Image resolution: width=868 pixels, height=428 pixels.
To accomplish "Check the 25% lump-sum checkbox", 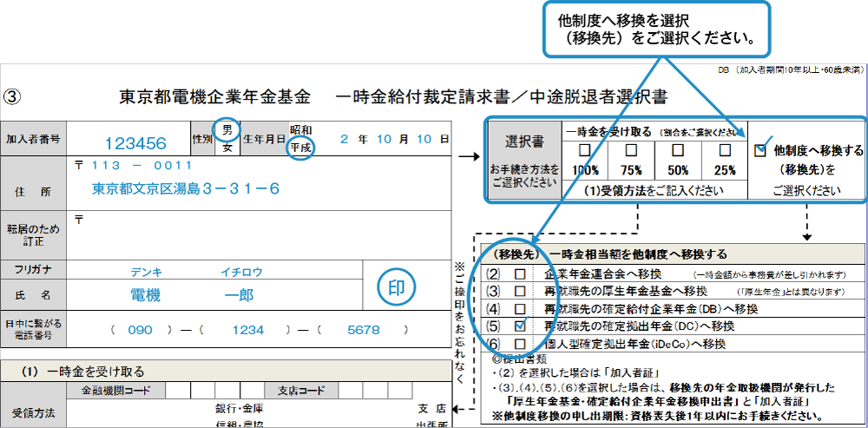I will point(724,150).
